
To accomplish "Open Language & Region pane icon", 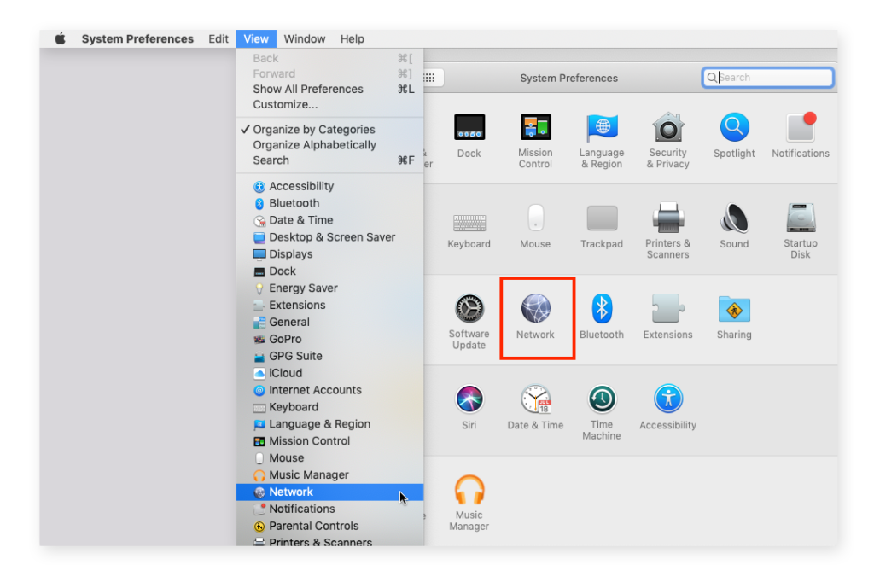I will [602, 127].
